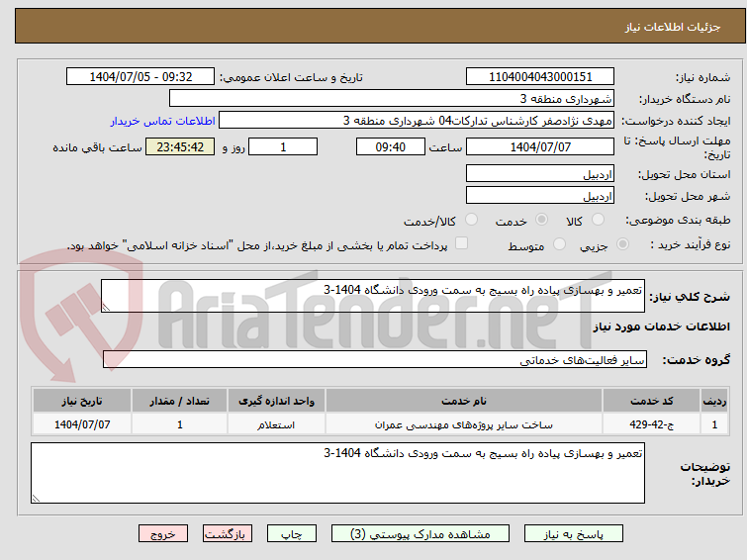Select the متوسط purchase type radio
747x560 pixels.
pyautogui.click(x=559, y=244)
